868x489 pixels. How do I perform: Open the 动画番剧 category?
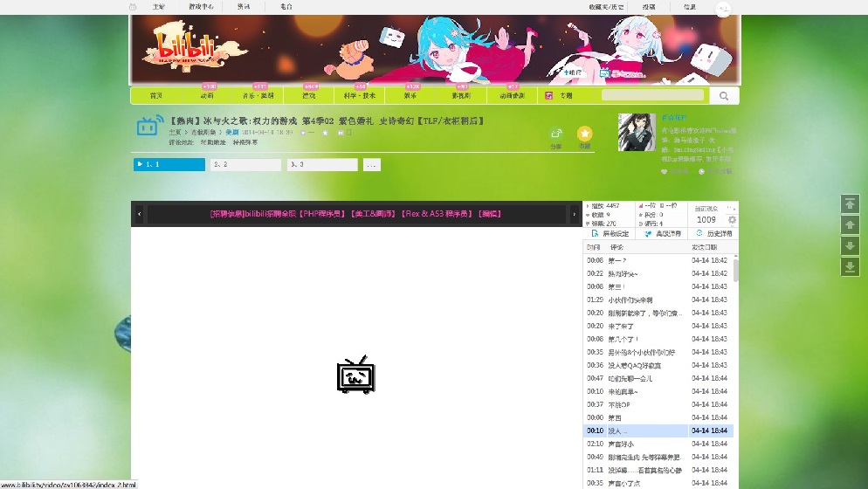(512, 96)
